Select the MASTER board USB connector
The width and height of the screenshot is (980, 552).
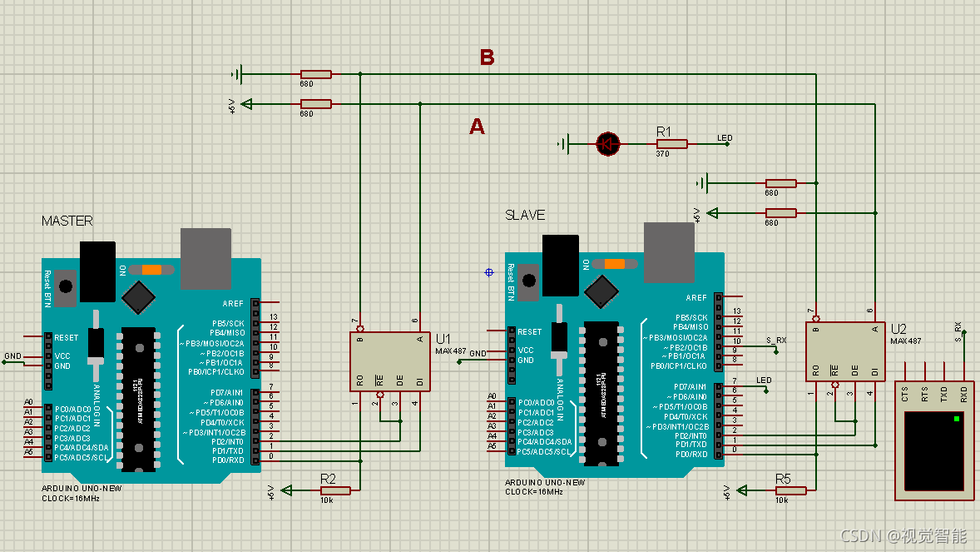coord(205,258)
